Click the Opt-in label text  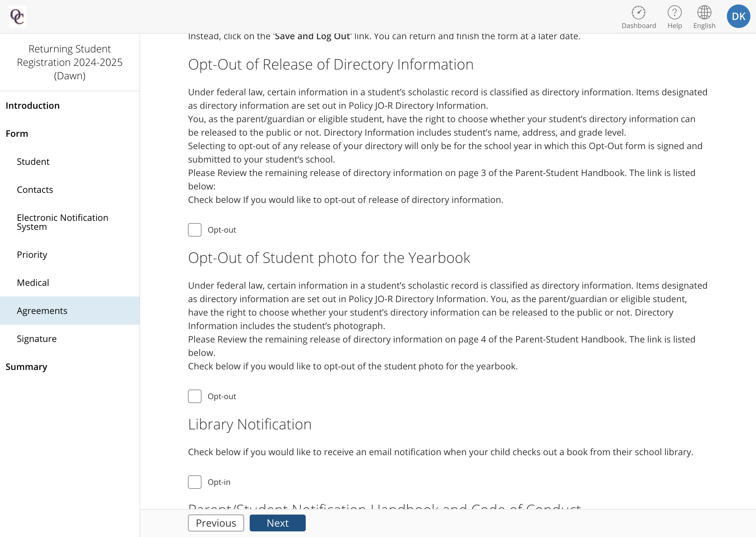219,482
